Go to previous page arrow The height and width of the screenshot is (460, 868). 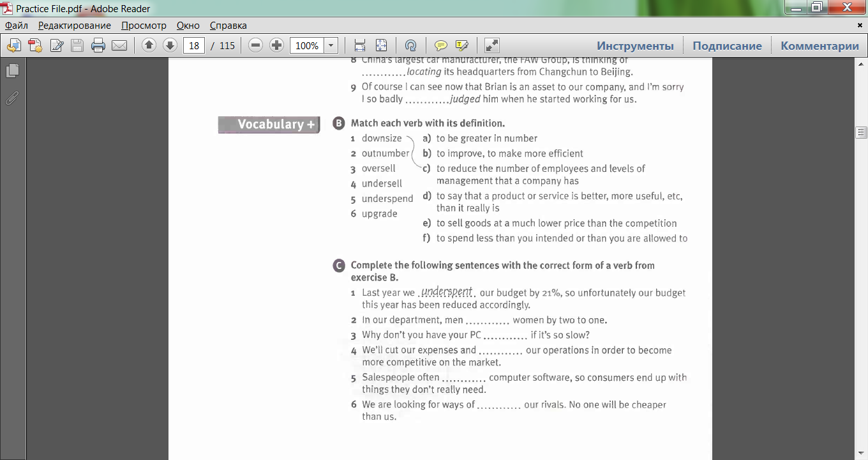click(x=149, y=45)
